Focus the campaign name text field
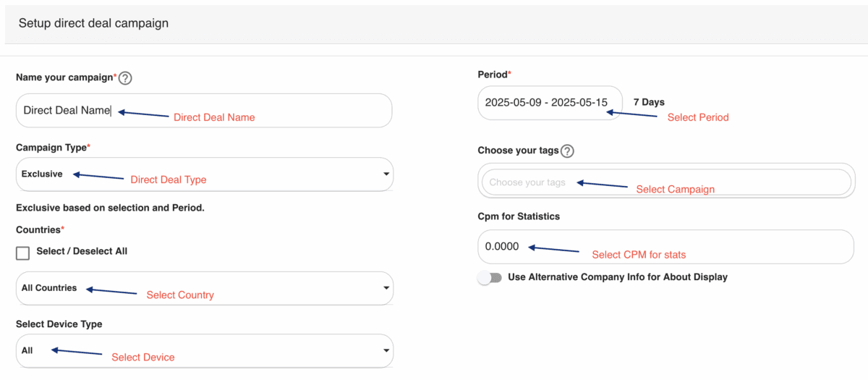This screenshot has height=380, width=868. pos(204,111)
